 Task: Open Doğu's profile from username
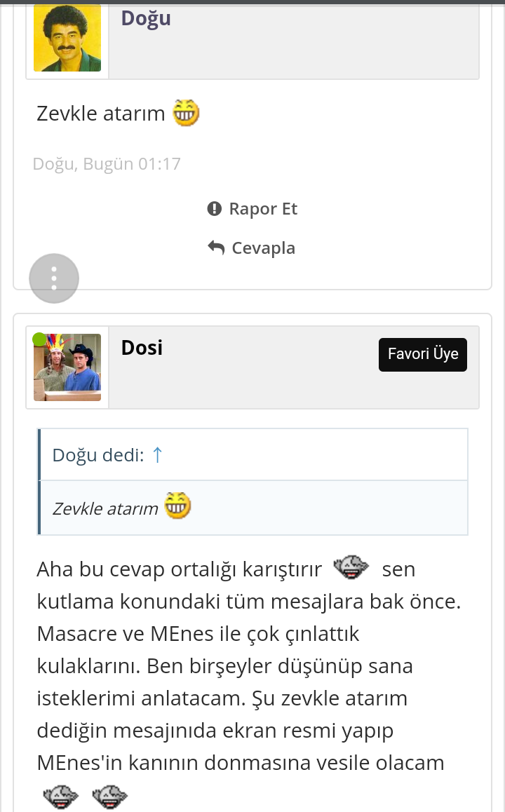pyautogui.click(x=146, y=18)
